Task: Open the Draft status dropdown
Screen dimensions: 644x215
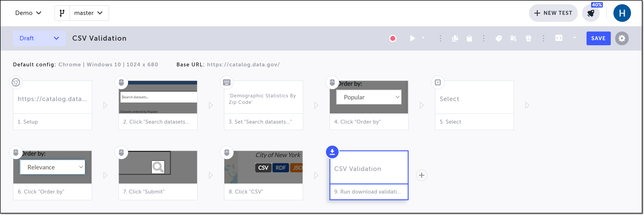Action: [x=39, y=38]
